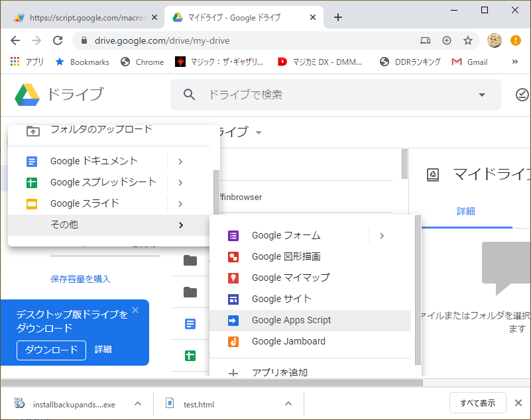
Task: Click the Google スプレッドシート icon
Action: [x=32, y=183]
